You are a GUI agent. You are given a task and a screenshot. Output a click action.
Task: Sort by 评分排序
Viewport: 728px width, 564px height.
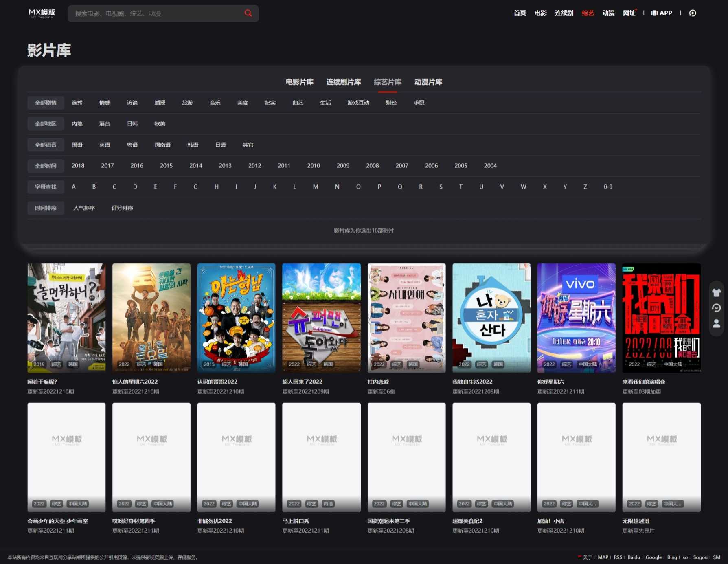(122, 208)
